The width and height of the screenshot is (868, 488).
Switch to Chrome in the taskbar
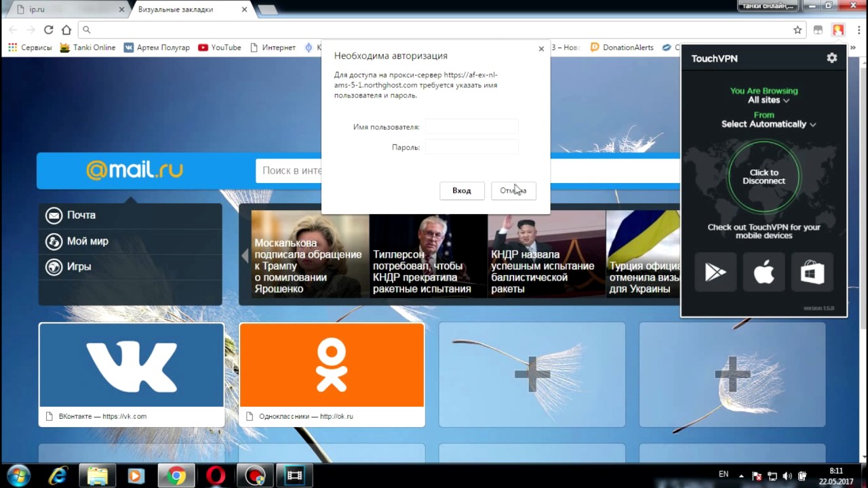tap(176, 476)
